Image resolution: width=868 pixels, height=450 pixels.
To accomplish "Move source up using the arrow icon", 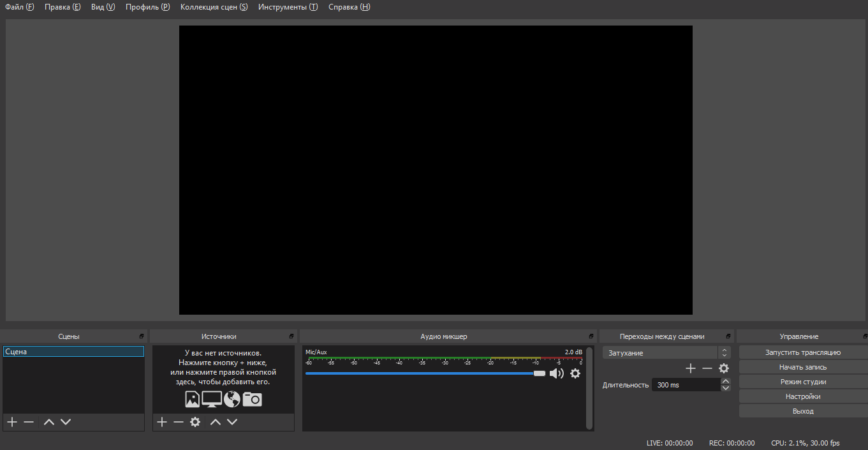I will 216,422.
